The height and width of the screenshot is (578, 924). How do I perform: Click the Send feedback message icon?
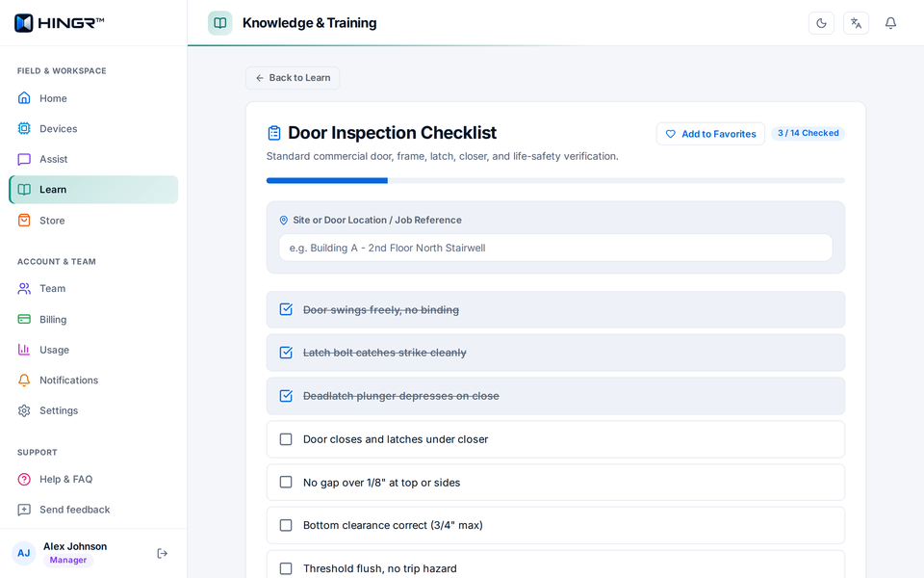pyautogui.click(x=24, y=510)
